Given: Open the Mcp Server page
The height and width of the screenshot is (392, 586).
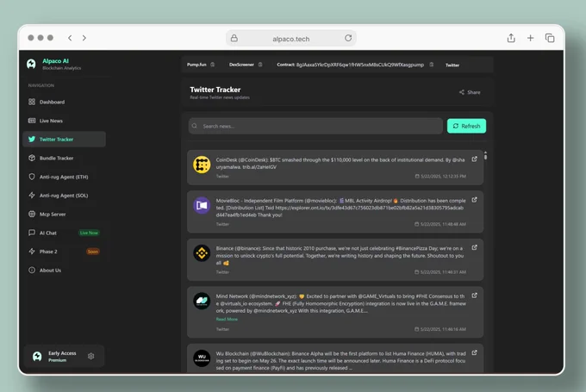Looking at the screenshot, I should [x=64, y=215].
